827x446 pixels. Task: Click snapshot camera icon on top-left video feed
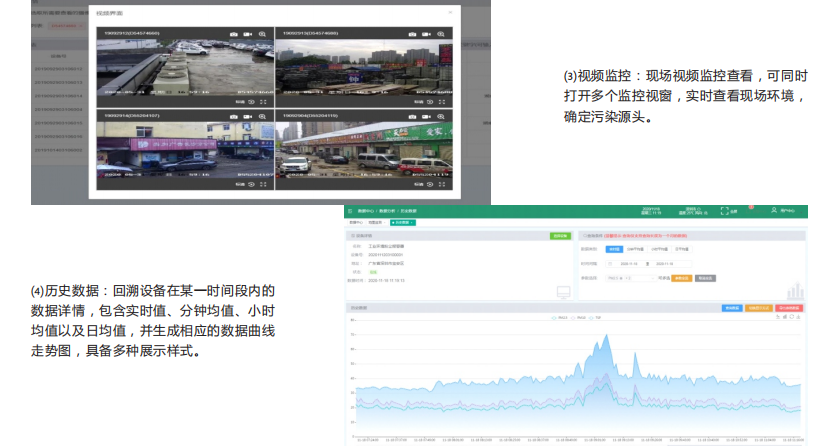(233, 33)
